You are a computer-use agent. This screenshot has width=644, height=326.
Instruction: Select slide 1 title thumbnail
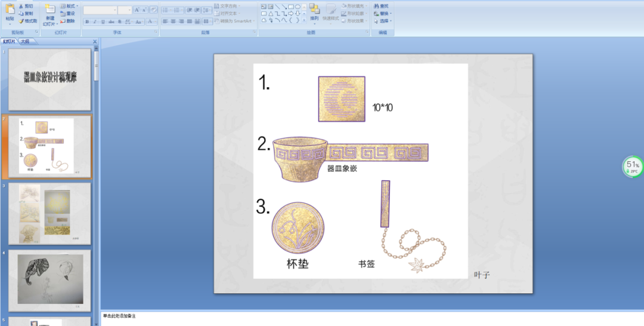tap(49, 79)
